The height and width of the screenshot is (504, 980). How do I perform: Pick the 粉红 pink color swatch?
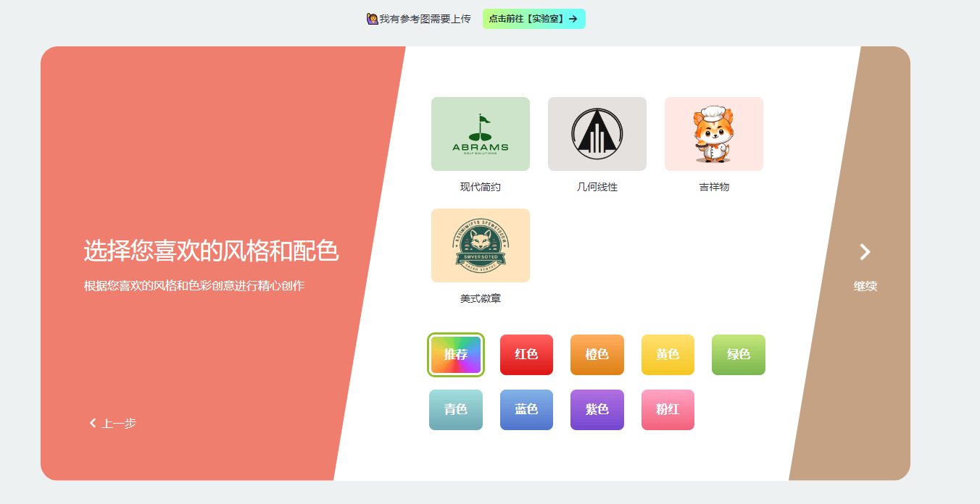coord(668,410)
